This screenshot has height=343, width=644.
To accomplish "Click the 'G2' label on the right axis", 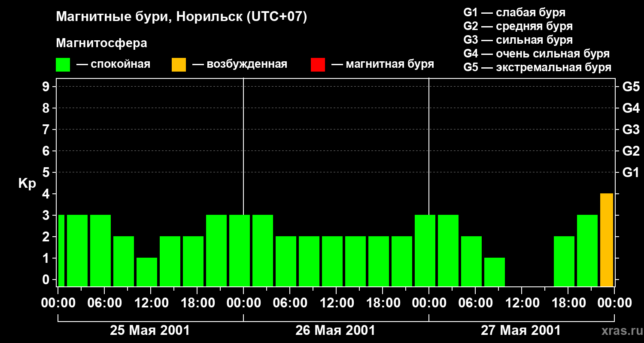I will click(x=631, y=151).
